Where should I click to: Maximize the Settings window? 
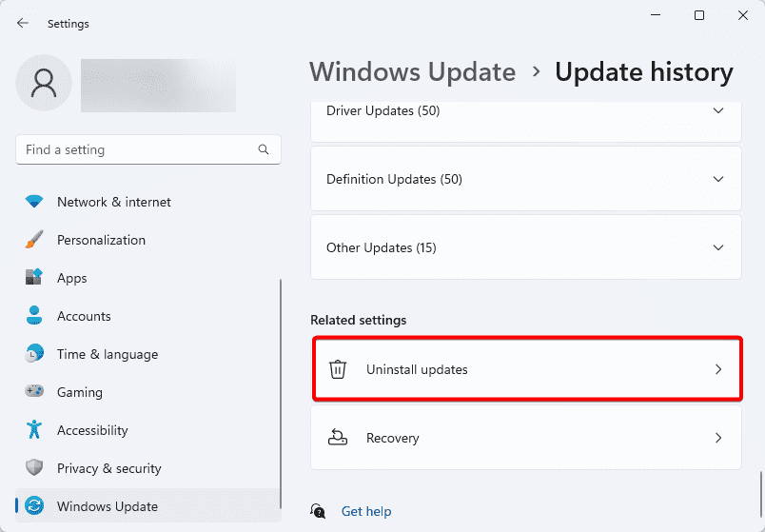coord(699,15)
